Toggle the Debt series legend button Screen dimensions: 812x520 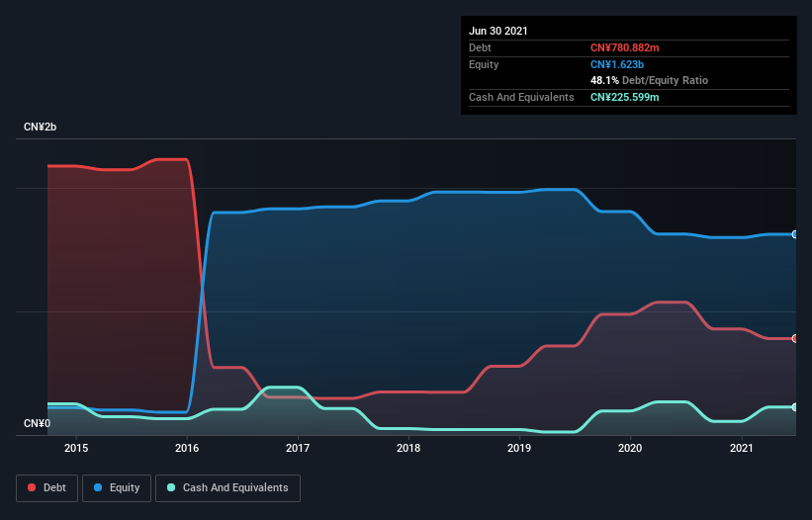click(46, 488)
